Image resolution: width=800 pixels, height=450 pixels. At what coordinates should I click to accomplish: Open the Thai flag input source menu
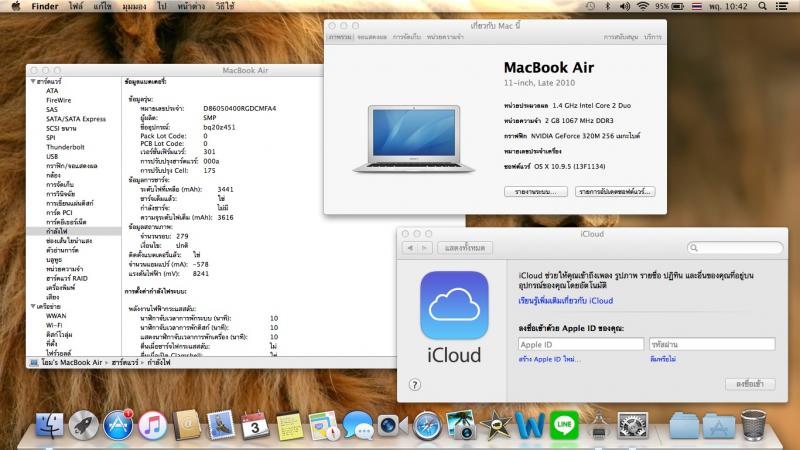click(697, 6)
